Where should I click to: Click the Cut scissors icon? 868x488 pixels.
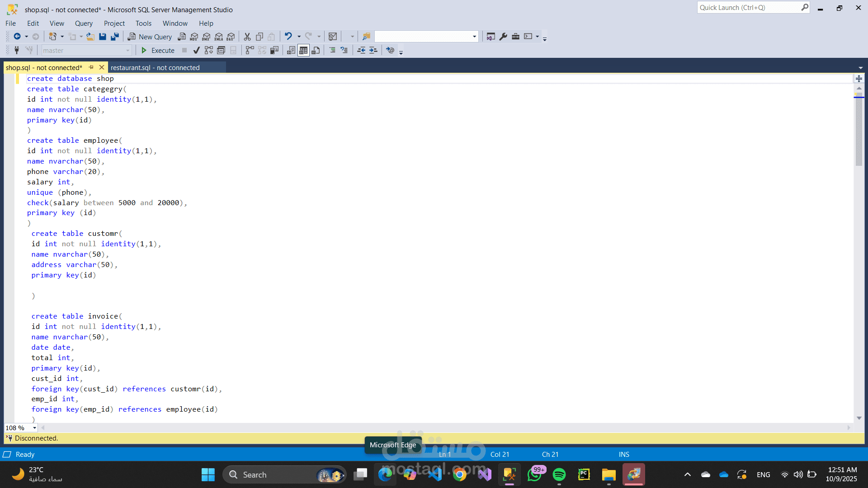247,37
